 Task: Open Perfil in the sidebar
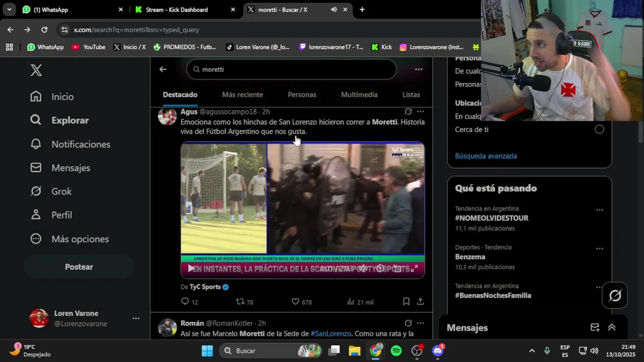(x=51, y=215)
